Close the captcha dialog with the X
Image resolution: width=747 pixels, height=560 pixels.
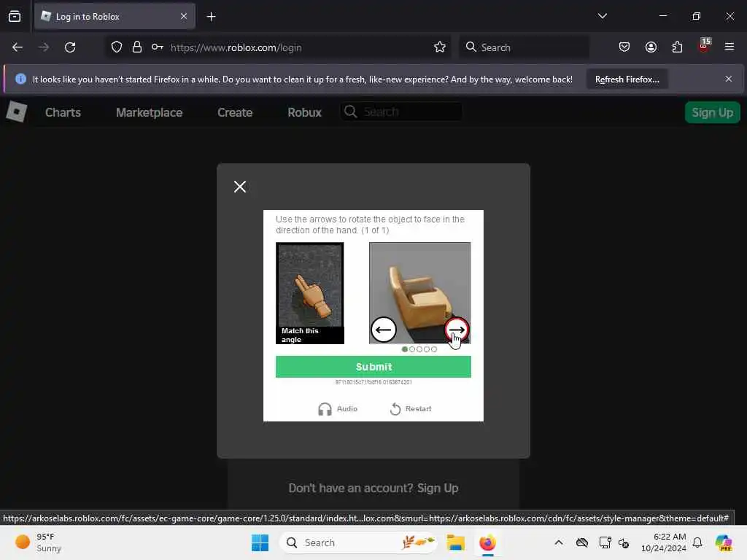pos(239,186)
